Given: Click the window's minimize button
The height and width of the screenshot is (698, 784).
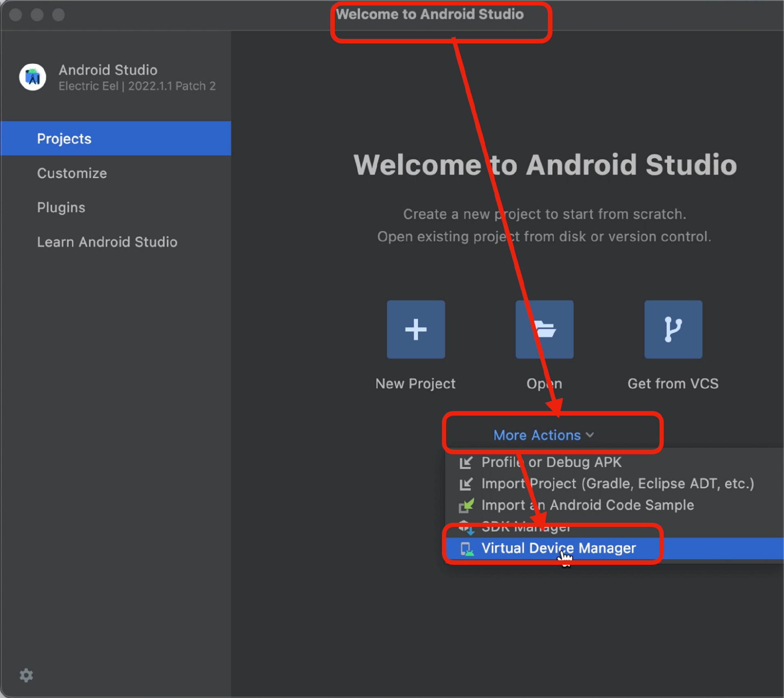Looking at the screenshot, I should coord(37,15).
